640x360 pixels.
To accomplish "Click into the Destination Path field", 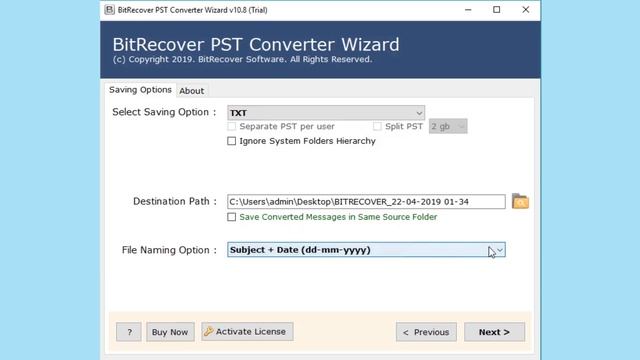I will (x=366, y=202).
